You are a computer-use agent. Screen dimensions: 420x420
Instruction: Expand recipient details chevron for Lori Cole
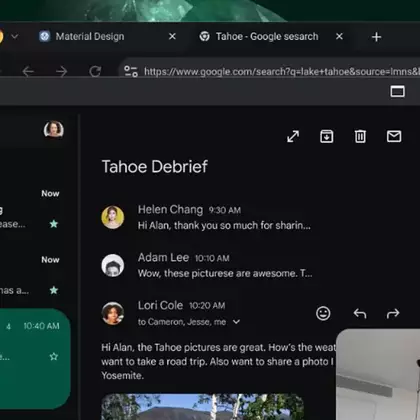pyautogui.click(x=236, y=322)
